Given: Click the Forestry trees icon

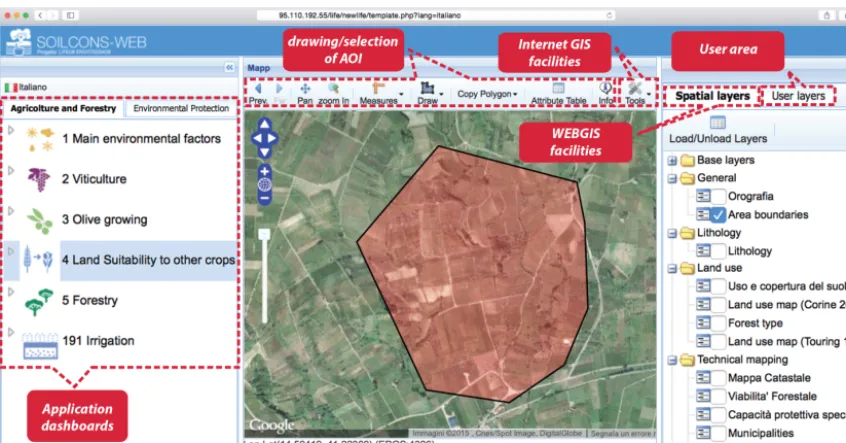Looking at the screenshot, I should click(39, 302).
